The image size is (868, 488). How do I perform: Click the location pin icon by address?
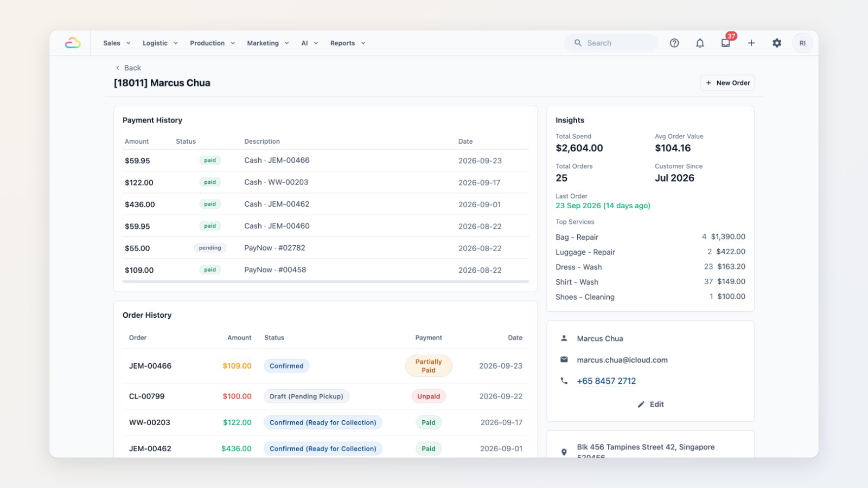pos(564,452)
